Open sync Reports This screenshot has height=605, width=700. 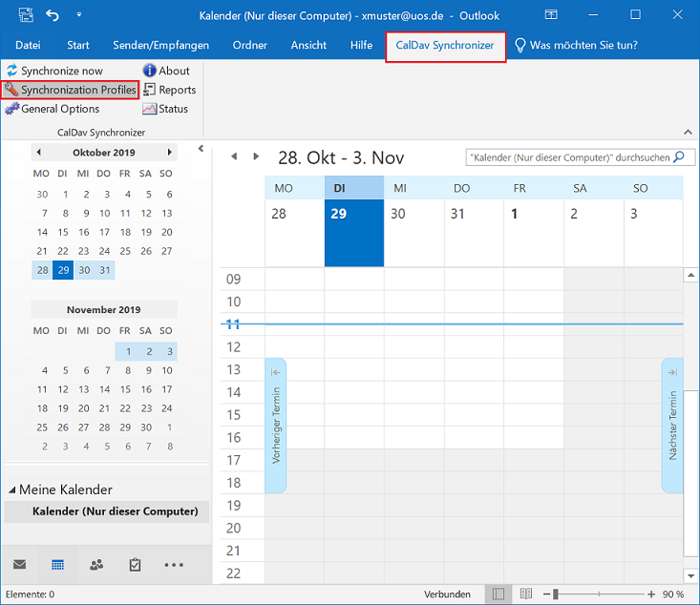pos(169,90)
